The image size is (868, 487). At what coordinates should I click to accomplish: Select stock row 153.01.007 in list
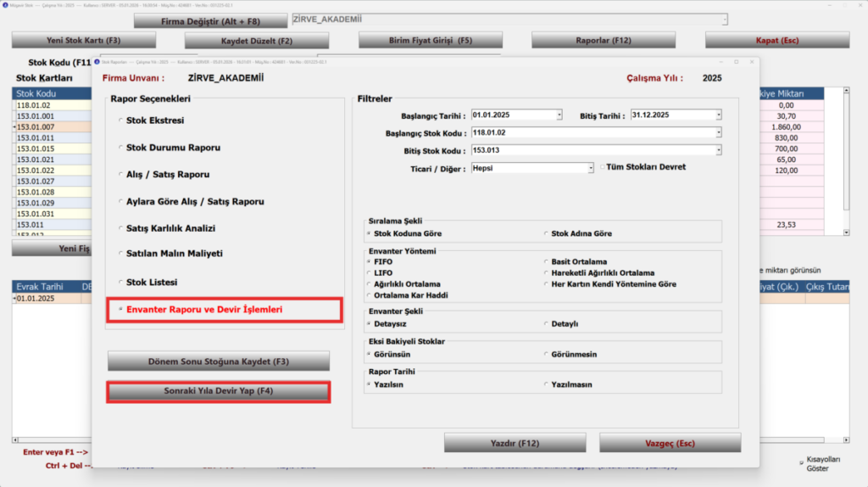53,127
